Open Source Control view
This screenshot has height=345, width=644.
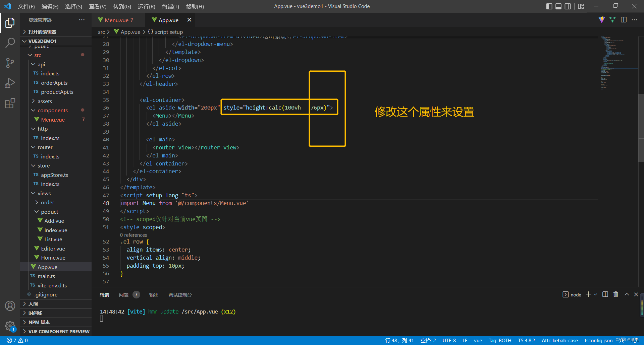point(10,63)
